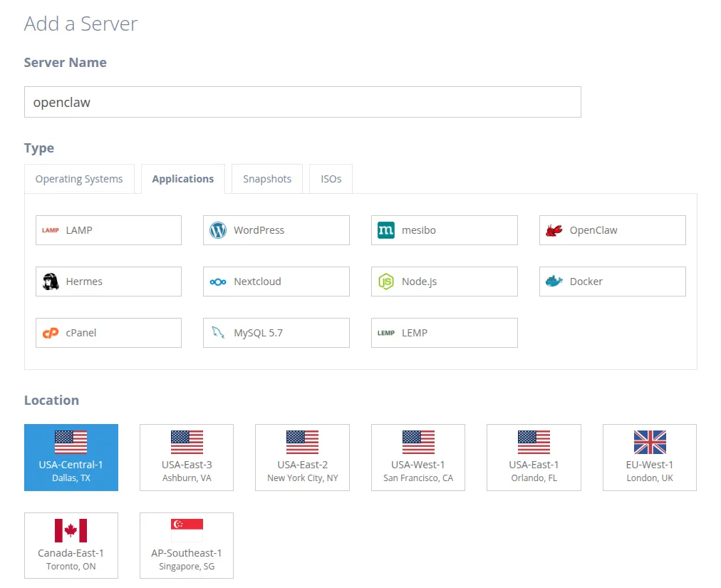
Task: Click the Hermes portrait icon
Action: [x=51, y=281]
